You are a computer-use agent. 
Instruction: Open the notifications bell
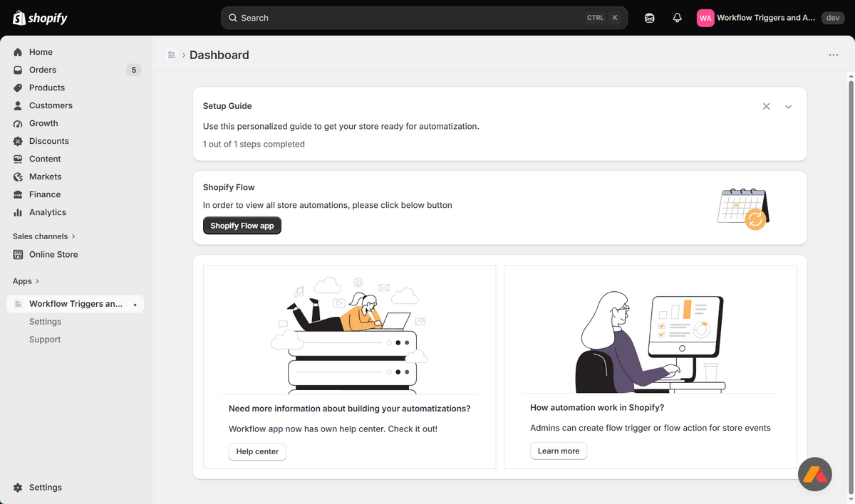tap(678, 18)
